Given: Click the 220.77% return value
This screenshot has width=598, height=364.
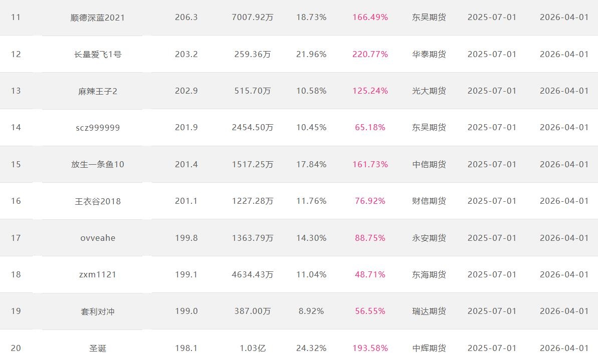Looking at the screenshot, I should click(370, 54).
